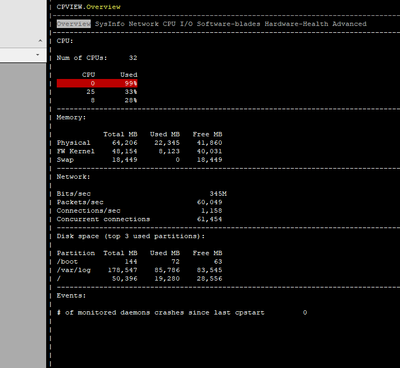Click FW Kernel free 40,031

pyautogui.click(x=209, y=151)
